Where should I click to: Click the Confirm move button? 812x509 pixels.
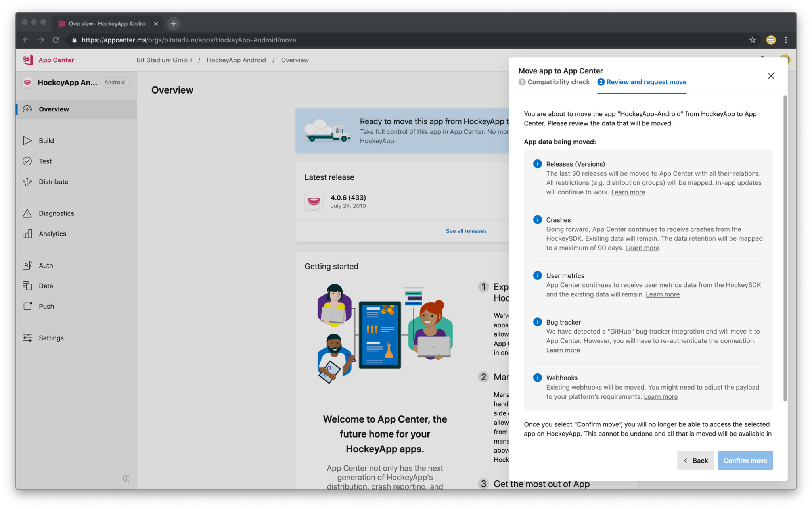tap(745, 460)
